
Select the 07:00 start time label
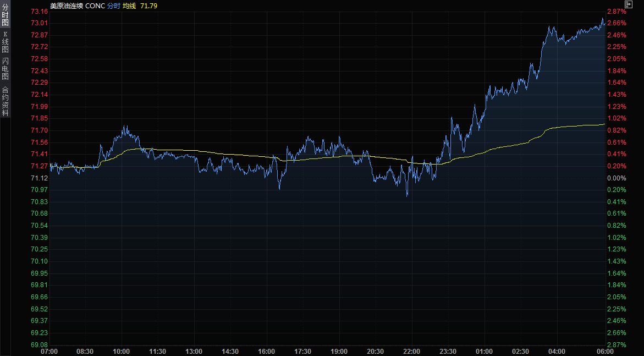[x=49, y=352]
